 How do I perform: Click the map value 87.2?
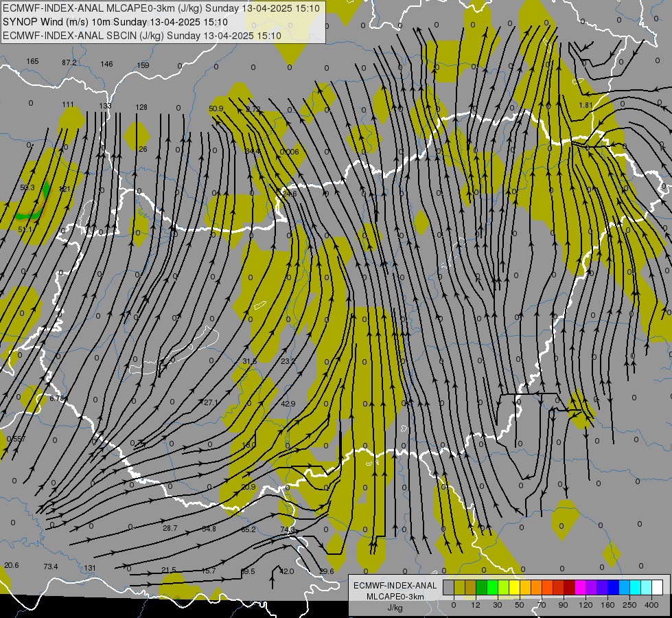(69, 62)
